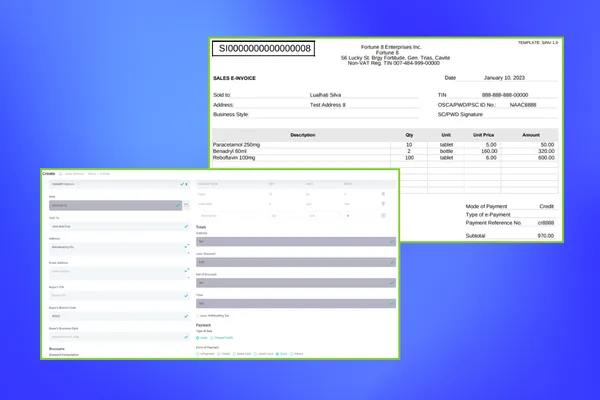The width and height of the screenshot is (600, 400).
Task: Delete the second line item row using its trash icon
Action: (383, 204)
